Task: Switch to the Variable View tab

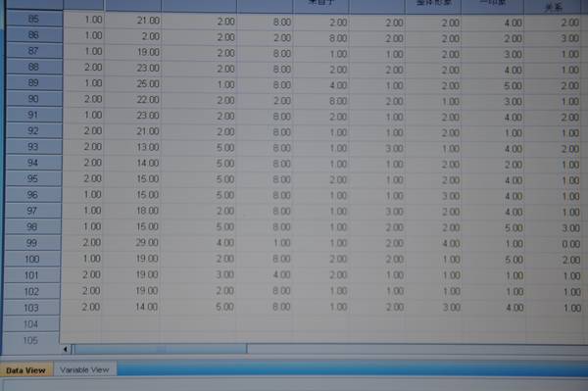Action: [x=84, y=369]
